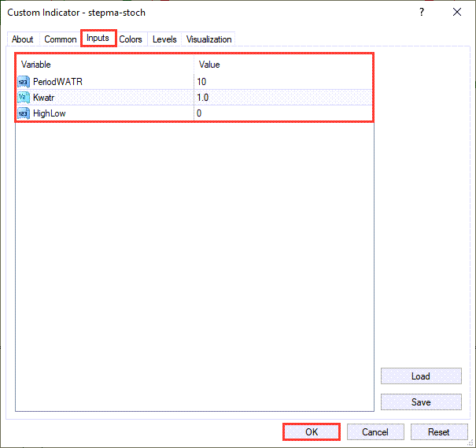Select the Kwatr value field showing 1.0
The image size is (476, 448).
click(283, 97)
